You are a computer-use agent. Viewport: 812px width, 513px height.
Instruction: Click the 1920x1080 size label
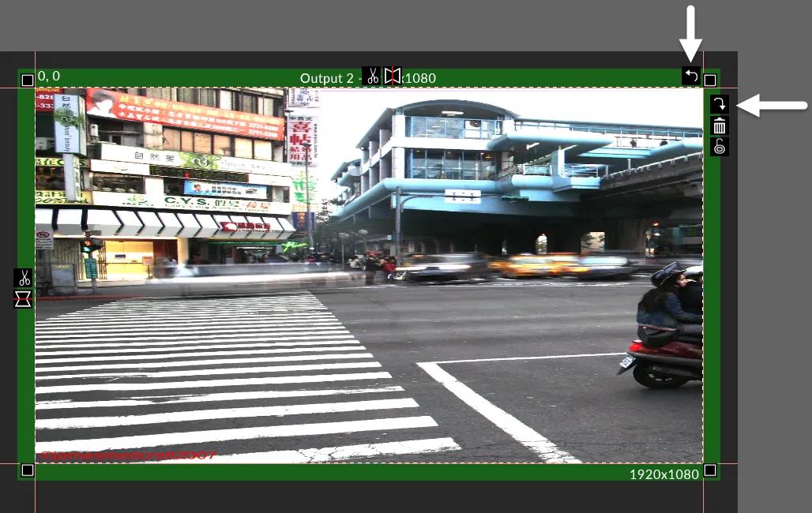point(664,474)
